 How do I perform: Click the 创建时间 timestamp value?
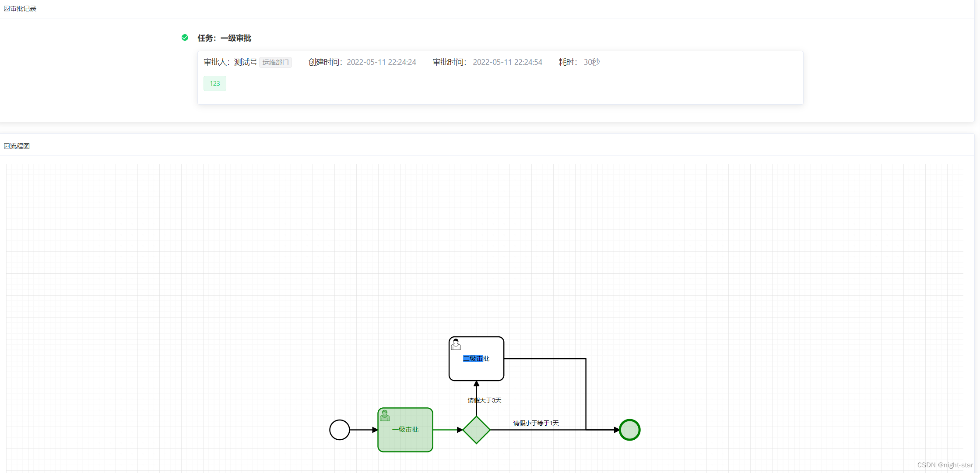[381, 62]
